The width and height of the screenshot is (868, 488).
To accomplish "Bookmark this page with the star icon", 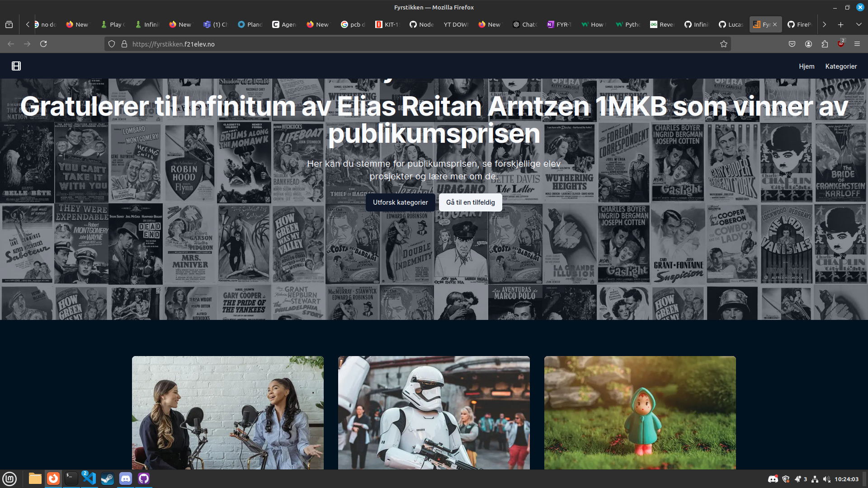I will point(724,44).
